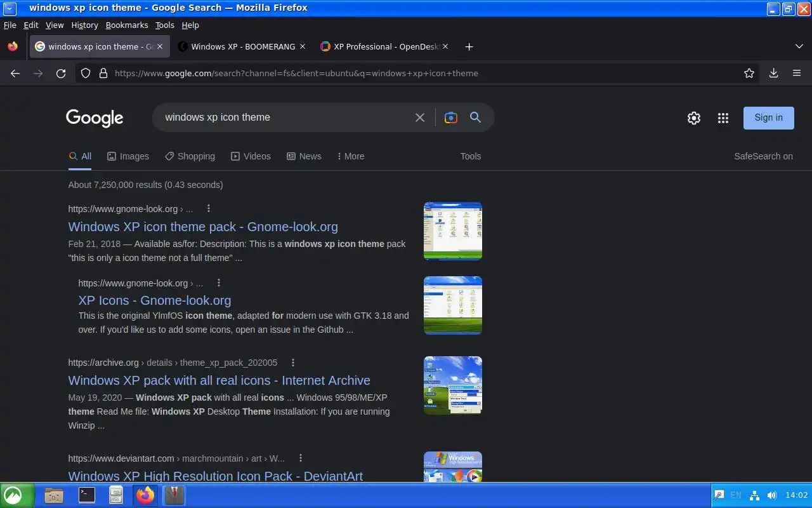Viewport: 812px width, 508px height.
Task: Open the volume control in tray
Action: pos(771,495)
